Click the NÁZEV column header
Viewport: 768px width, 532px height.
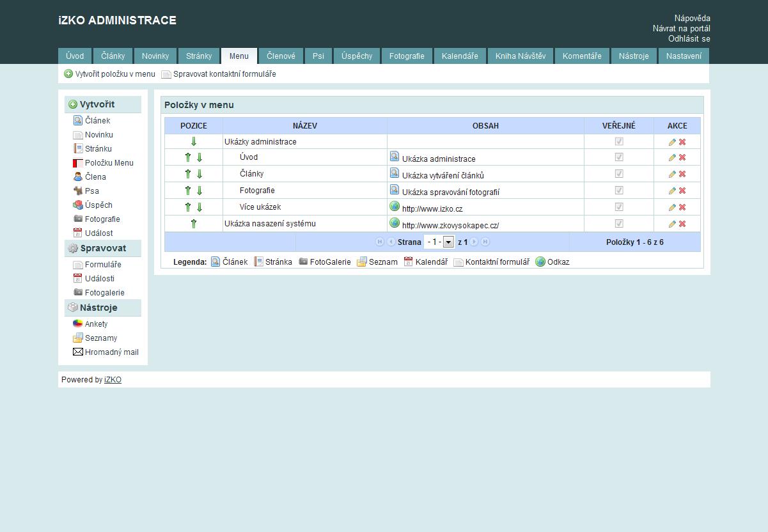click(305, 126)
